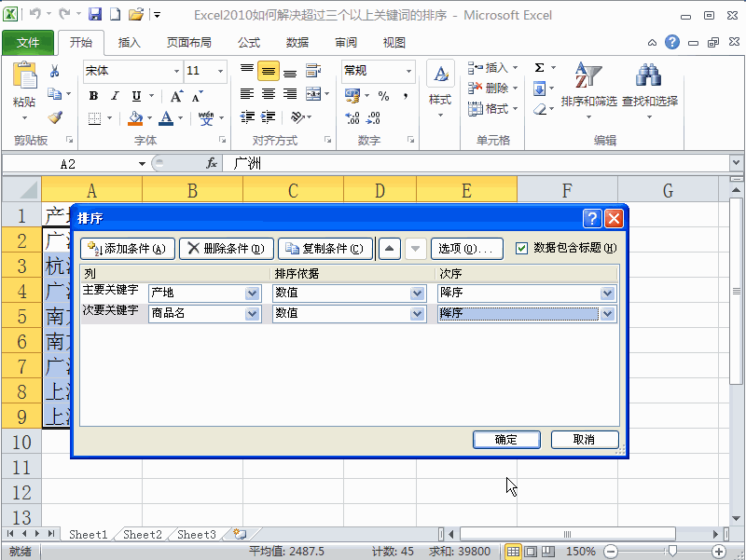746x560 pixels.
Task: Open the font size dropdown showing 11
Action: (220, 72)
